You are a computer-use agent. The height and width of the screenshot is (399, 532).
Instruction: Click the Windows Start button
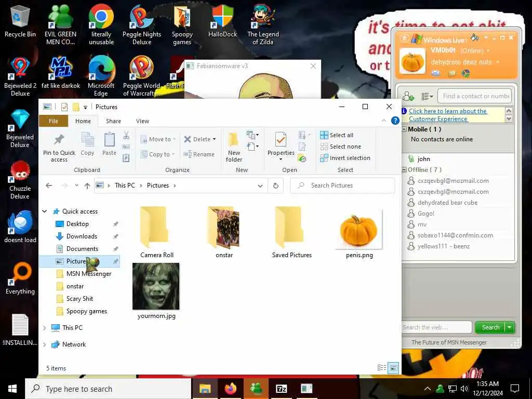click(x=12, y=389)
